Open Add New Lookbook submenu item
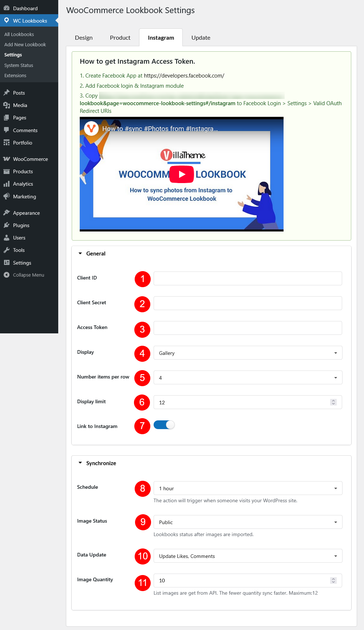This screenshot has height=630, width=364. point(25,44)
